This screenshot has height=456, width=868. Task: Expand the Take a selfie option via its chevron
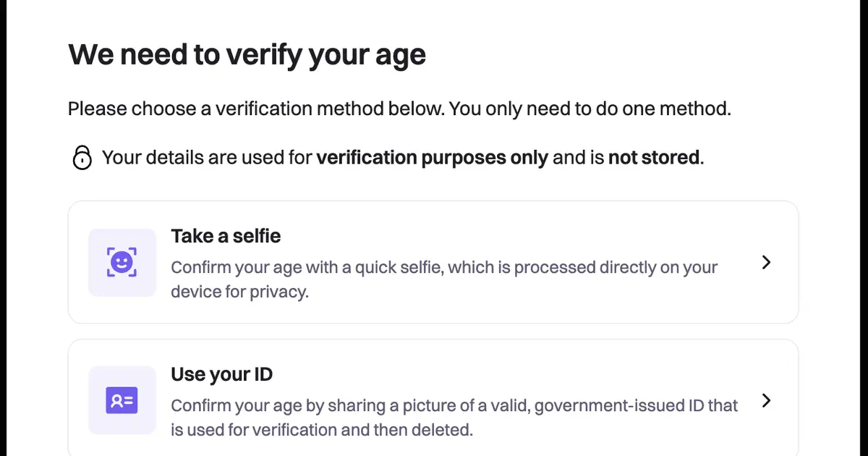point(766,262)
